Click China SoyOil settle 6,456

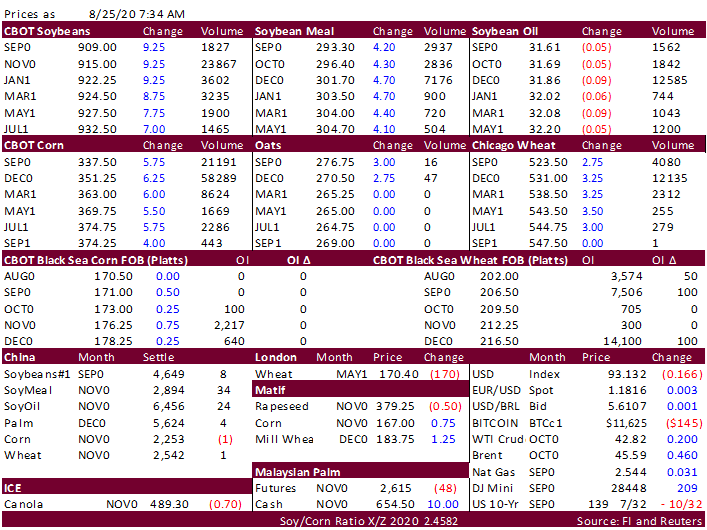point(169,406)
